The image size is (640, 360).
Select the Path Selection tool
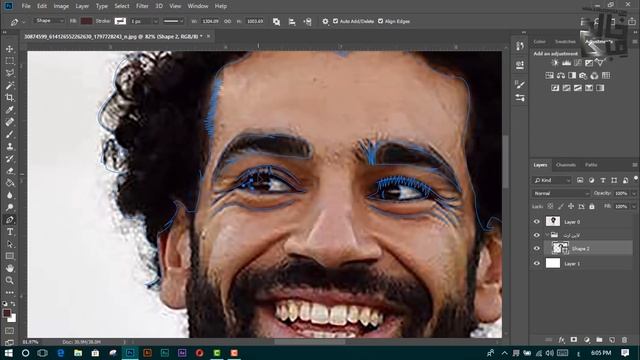9,244
